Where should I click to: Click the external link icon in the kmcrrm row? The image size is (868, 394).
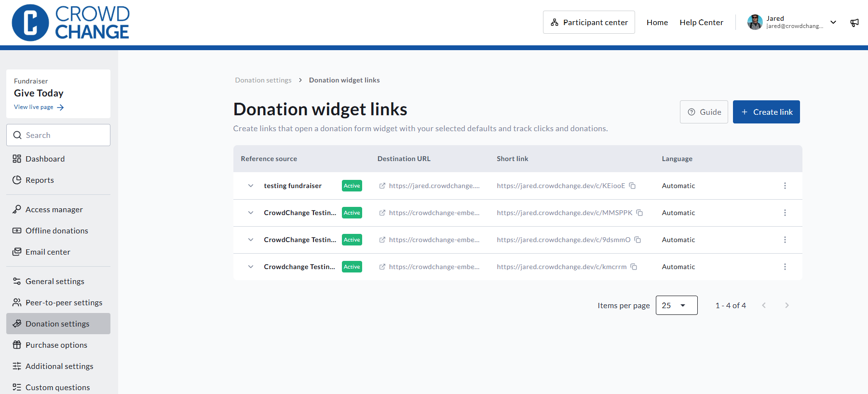(x=382, y=267)
